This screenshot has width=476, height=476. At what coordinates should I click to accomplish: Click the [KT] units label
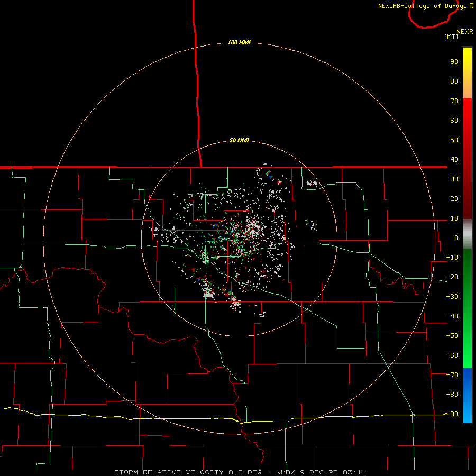click(451, 36)
